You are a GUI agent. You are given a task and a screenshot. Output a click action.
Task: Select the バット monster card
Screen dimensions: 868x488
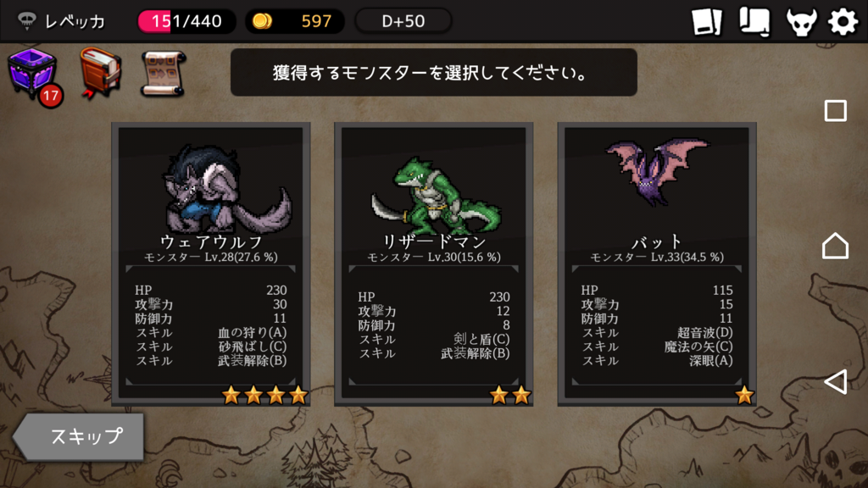point(657,264)
